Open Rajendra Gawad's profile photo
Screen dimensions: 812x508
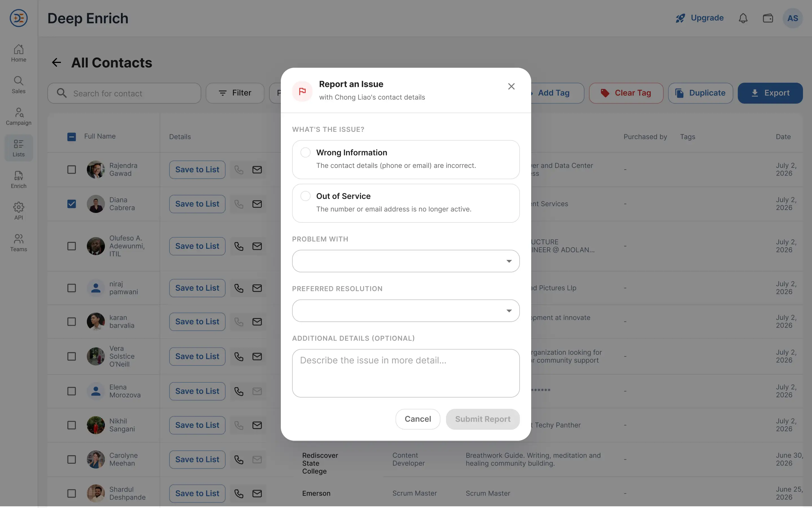pyautogui.click(x=96, y=170)
